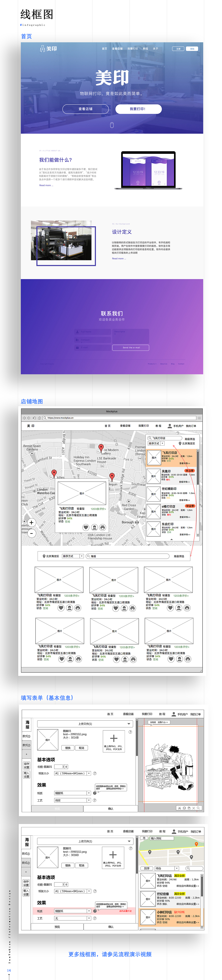Click the browser home icon in the Mockplus window
This screenshot has height=980, width=222.
[x=39, y=418]
